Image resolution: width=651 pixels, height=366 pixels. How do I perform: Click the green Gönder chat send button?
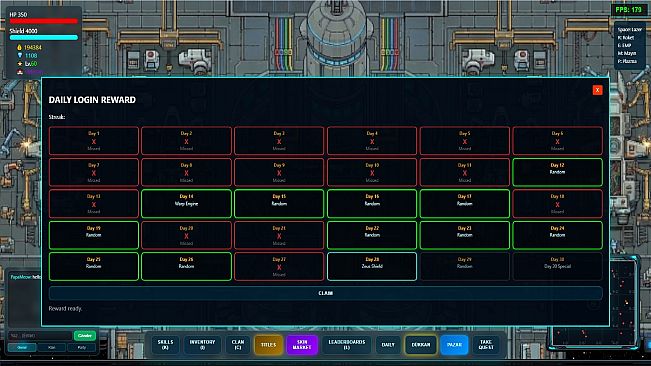pyautogui.click(x=85, y=335)
